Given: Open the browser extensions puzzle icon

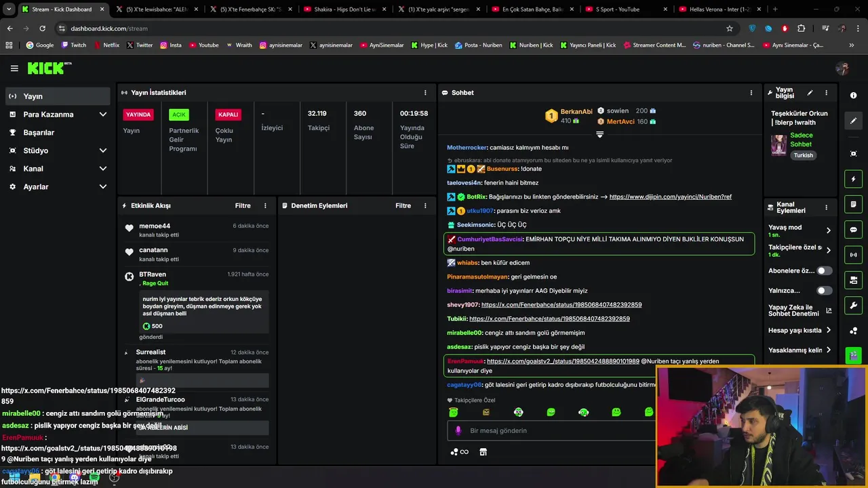Looking at the screenshot, I should tap(802, 28).
